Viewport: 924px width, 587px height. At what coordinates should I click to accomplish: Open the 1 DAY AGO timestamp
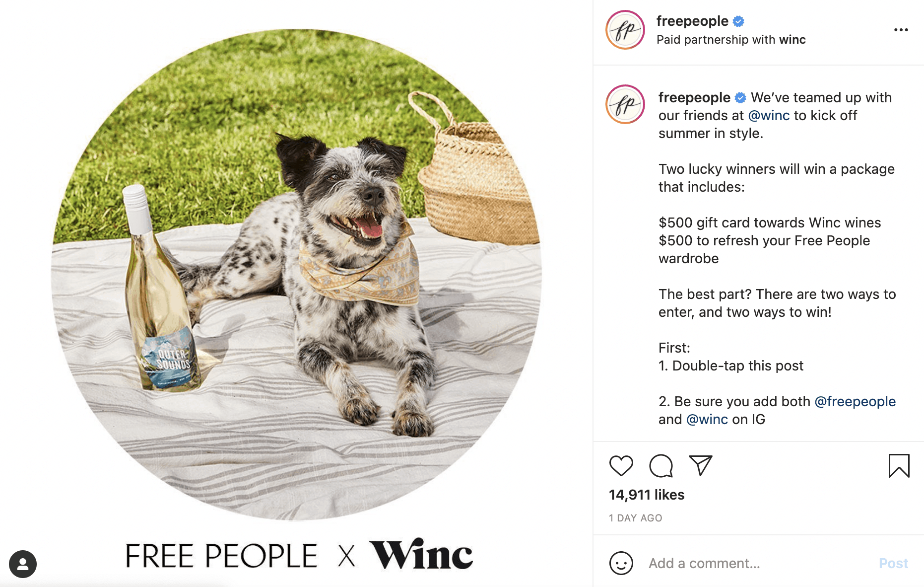click(636, 518)
